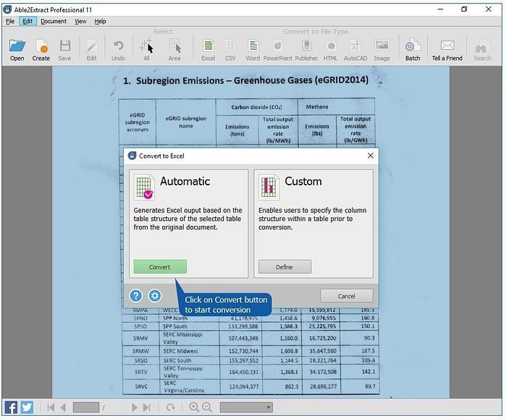Click the SRVC row acronym cell

[x=141, y=387]
